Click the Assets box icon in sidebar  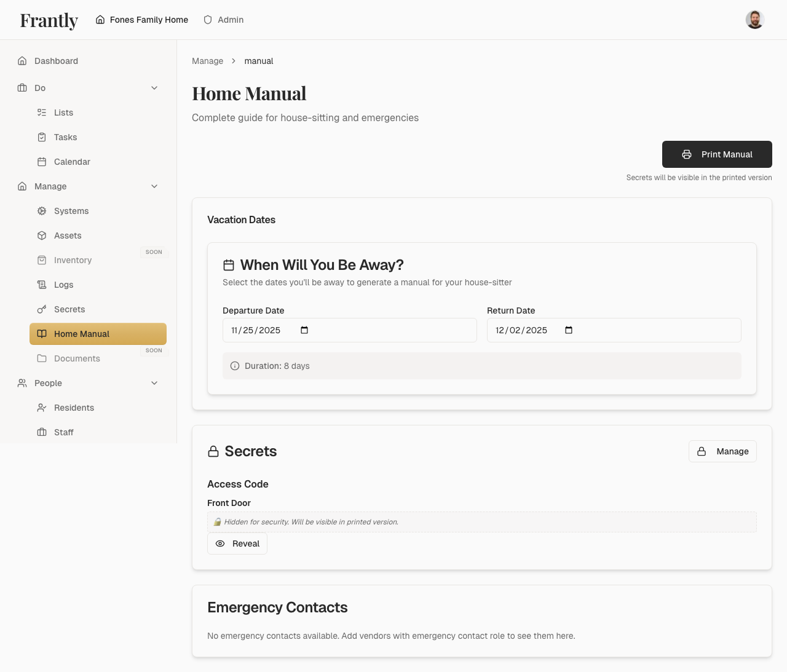42,235
